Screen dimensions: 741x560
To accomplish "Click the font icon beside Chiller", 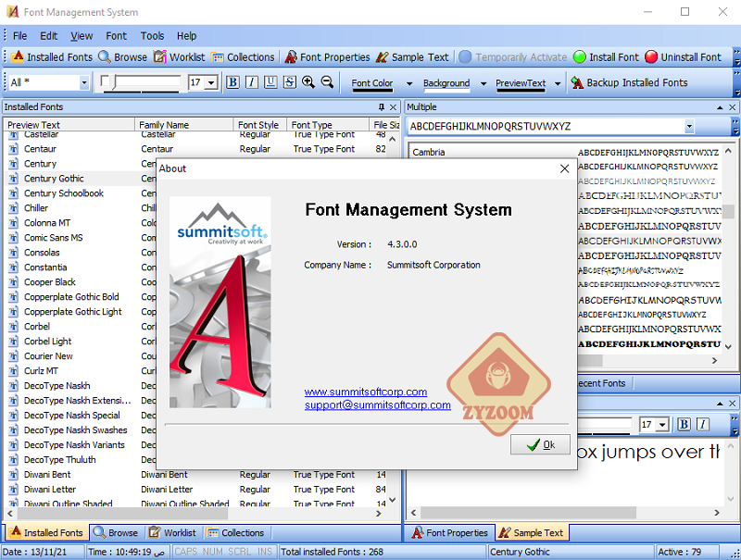I will 14,207.
